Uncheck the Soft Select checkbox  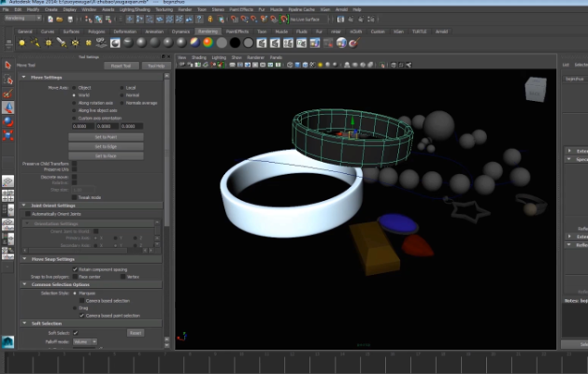(75, 332)
